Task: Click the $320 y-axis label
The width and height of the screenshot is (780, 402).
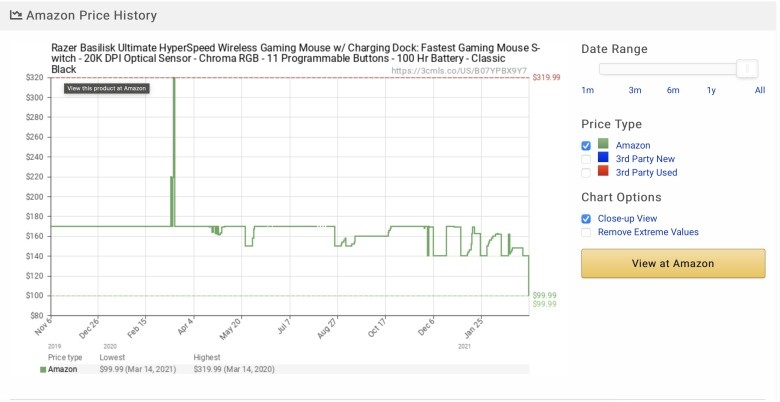Action: coord(35,78)
